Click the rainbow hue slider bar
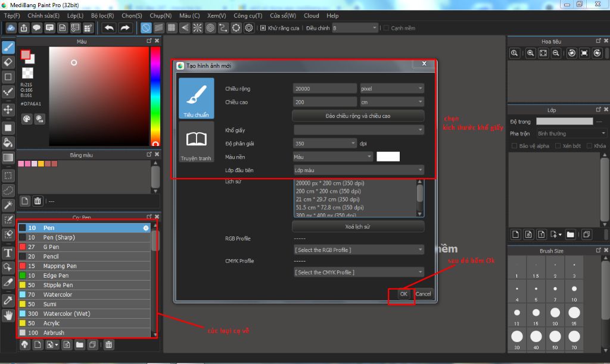This screenshot has height=364, width=610. click(x=155, y=96)
